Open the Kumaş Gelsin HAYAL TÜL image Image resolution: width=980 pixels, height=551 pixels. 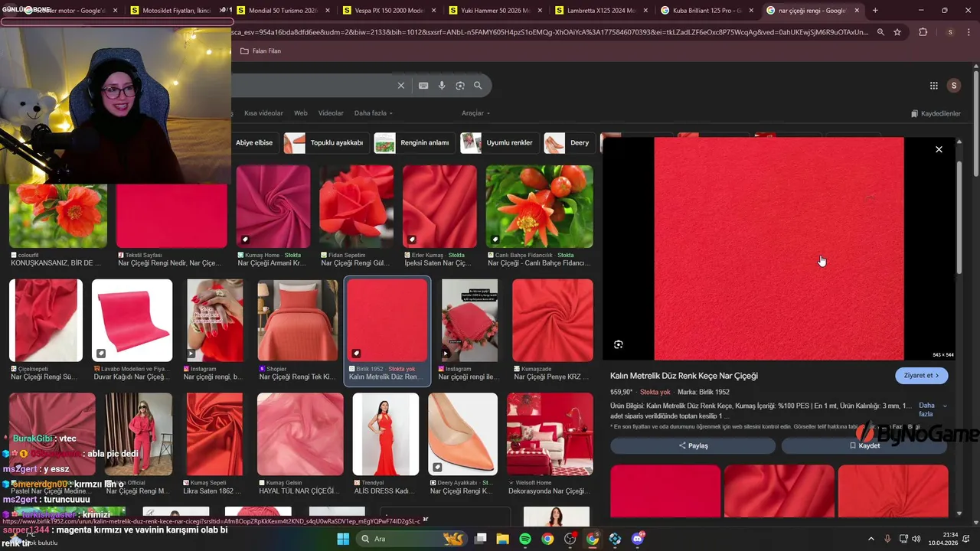point(300,434)
